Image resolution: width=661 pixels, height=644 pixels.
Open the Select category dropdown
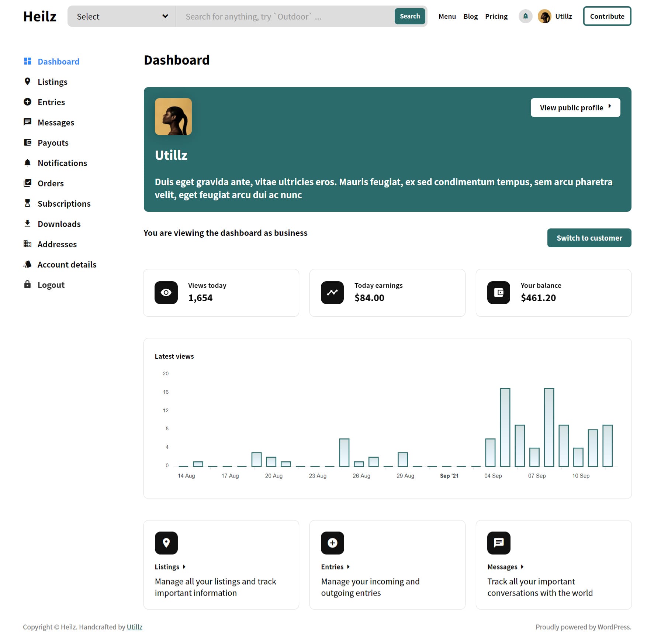[x=122, y=16]
